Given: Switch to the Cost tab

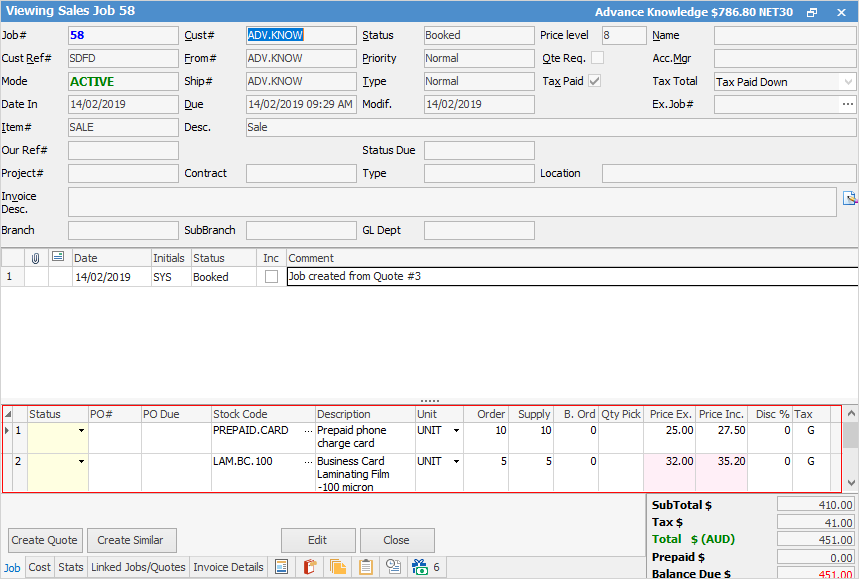Looking at the screenshot, I should [39, 567].
